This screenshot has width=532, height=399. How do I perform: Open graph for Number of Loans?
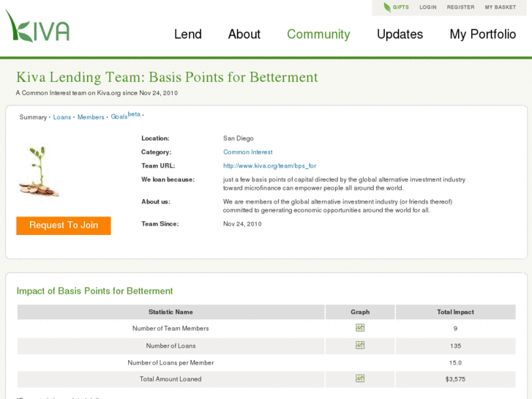(x=360, y=345)
